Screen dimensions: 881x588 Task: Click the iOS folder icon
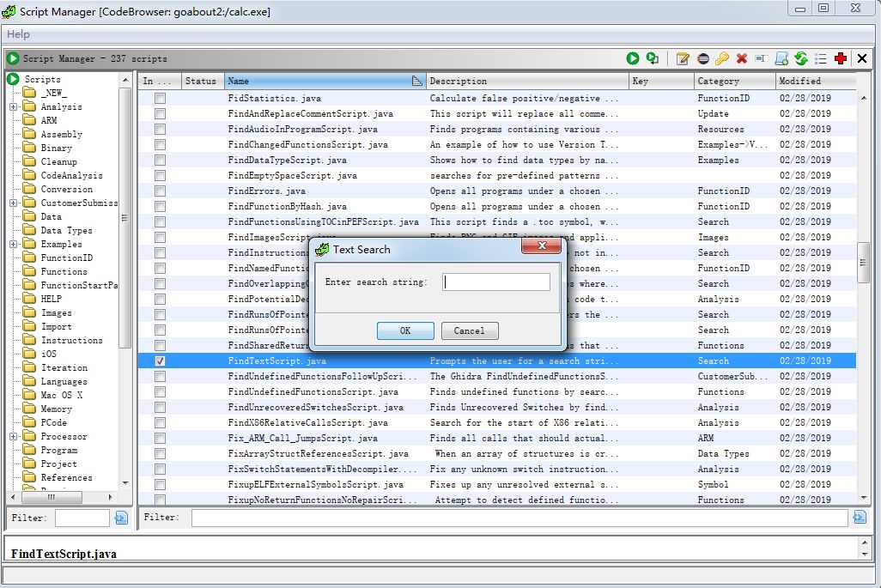click(x=29, y=354)
